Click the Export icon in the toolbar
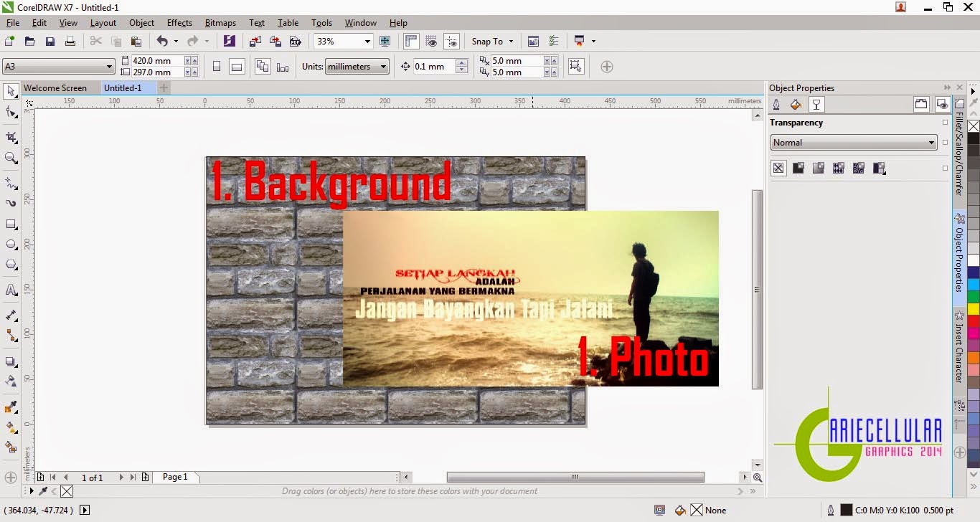This screenshot has width=980, height=522. click(x=275, y=42)
